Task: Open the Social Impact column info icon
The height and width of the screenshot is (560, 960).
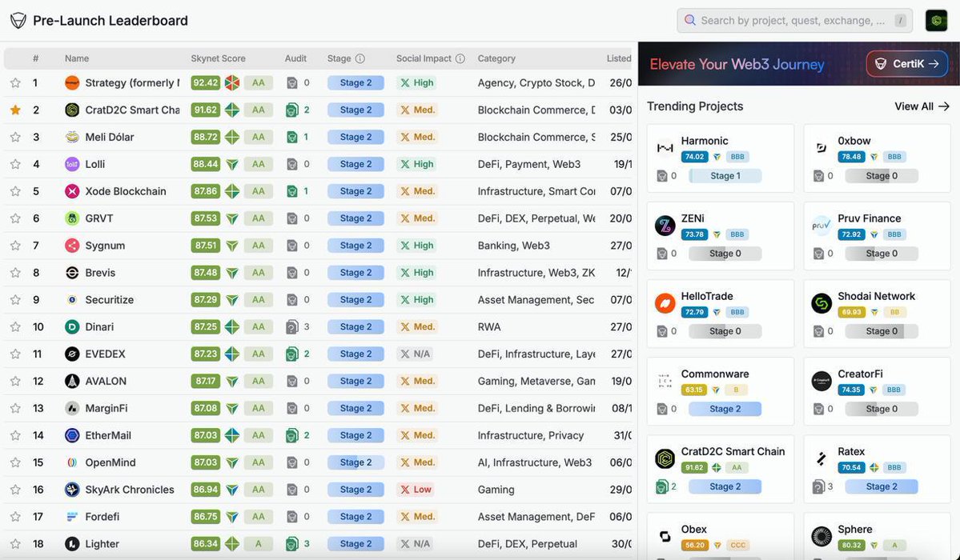Action: click(460, 58)
